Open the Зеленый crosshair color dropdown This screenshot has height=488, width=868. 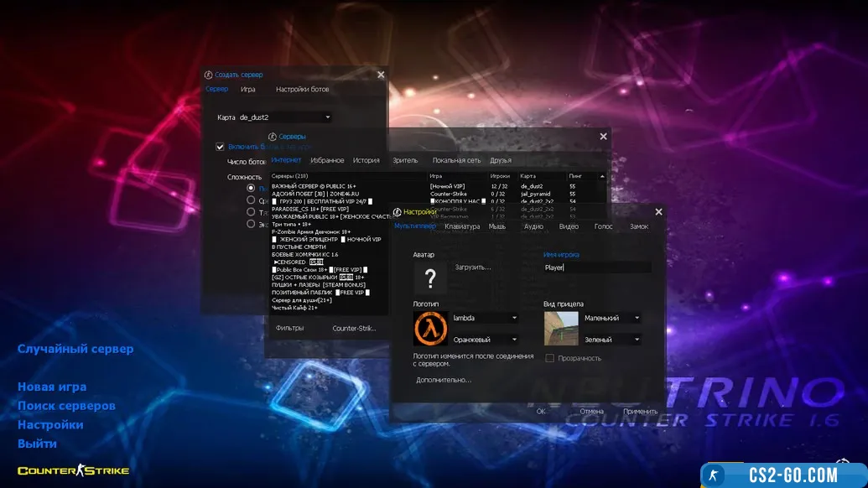click(637, 340)
